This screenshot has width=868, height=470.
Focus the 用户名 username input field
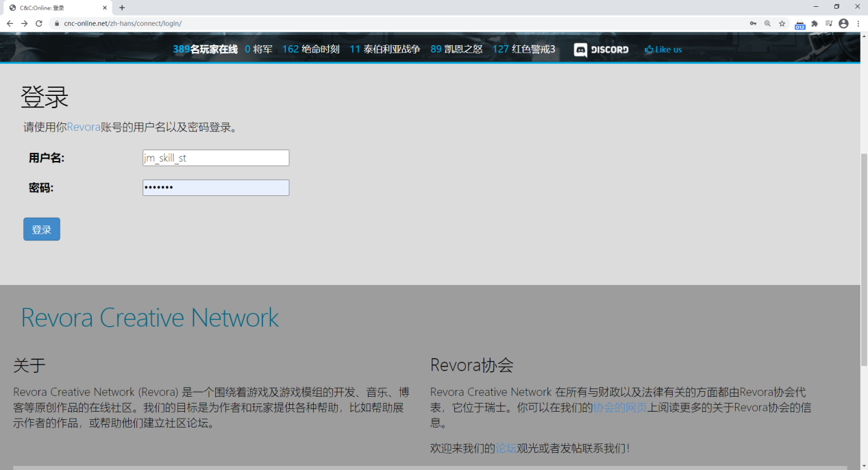click(x=216, y=158)
